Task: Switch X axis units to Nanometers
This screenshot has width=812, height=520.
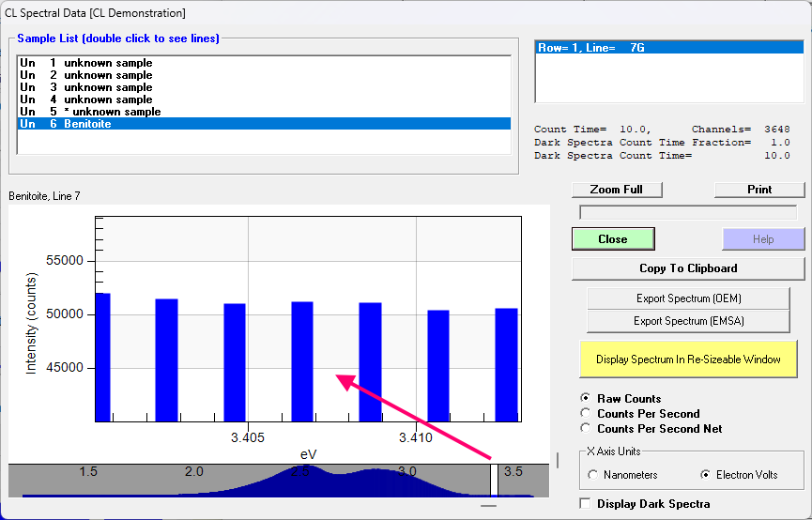Action: tap(593, 475)
